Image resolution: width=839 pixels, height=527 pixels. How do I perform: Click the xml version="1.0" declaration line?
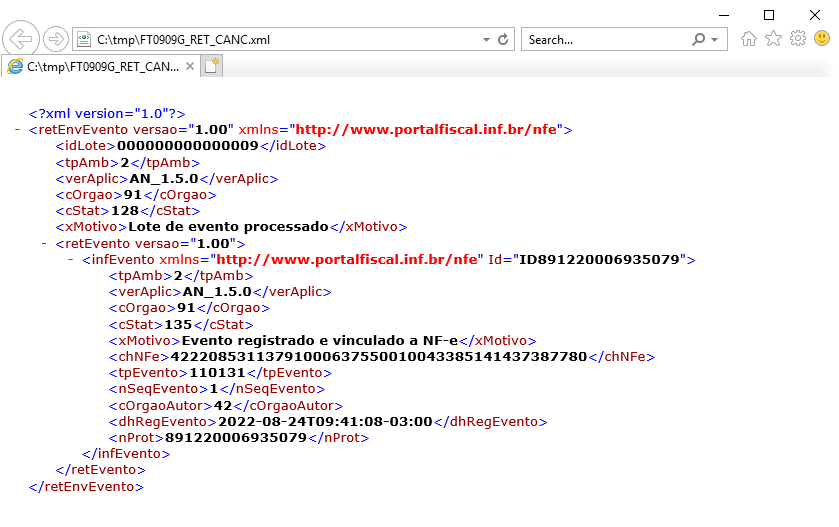pos(107,113)
